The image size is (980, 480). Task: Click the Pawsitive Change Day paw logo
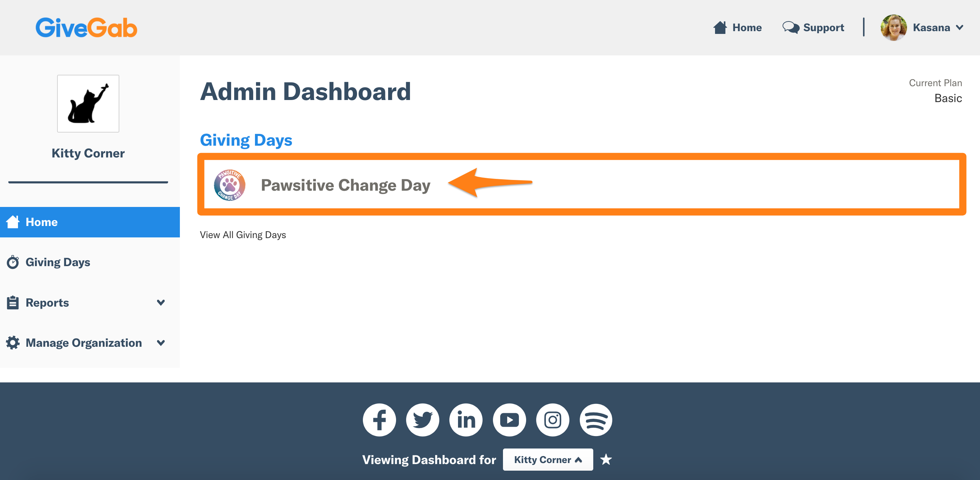[229, 185]
